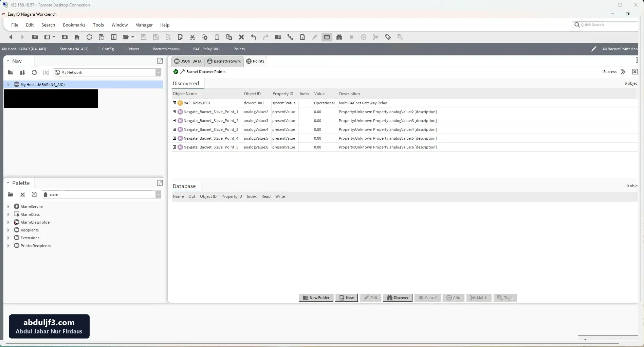Maximize the Palette side panel
Viewport: 644px width, 347px height.
(160, 183)
